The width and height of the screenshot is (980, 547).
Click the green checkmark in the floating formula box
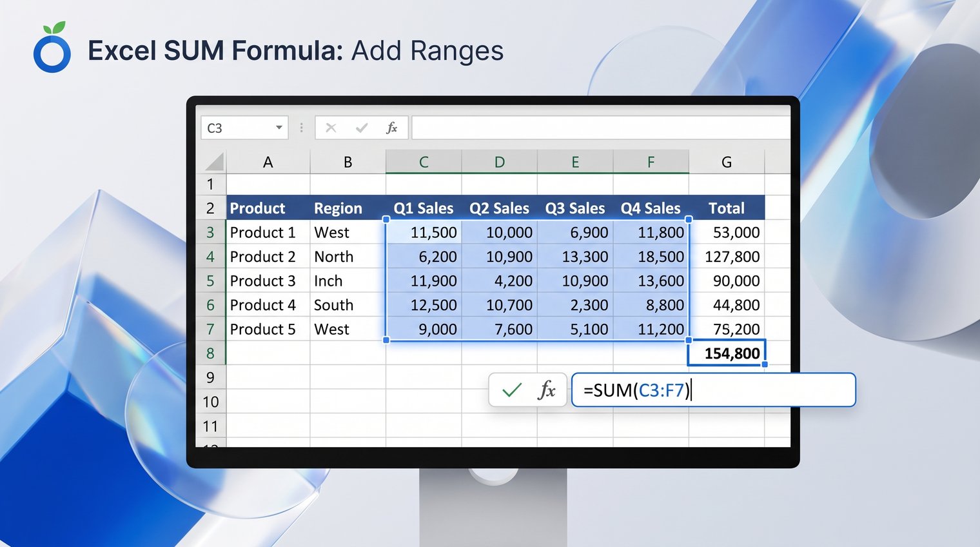[512, 390]
